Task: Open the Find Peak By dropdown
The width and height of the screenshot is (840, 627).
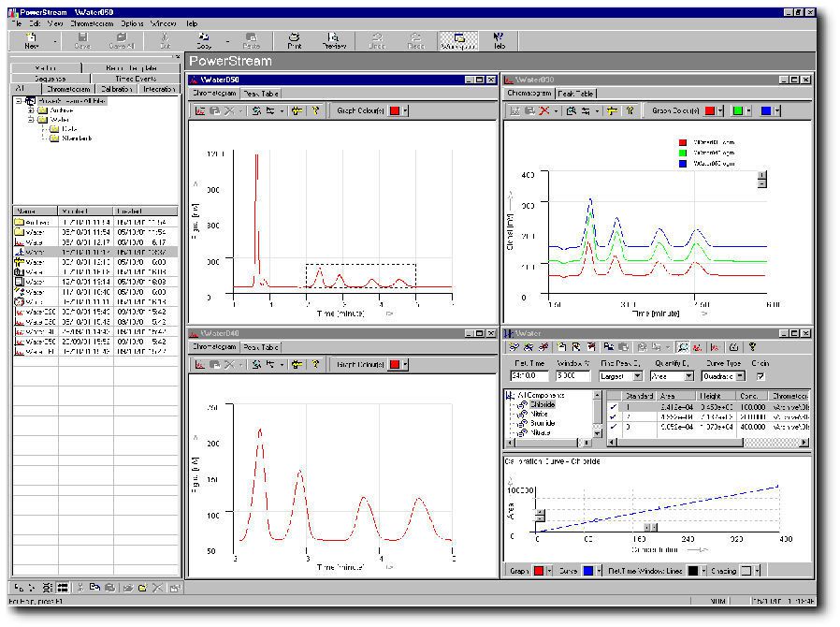Action: coord(638,376)
